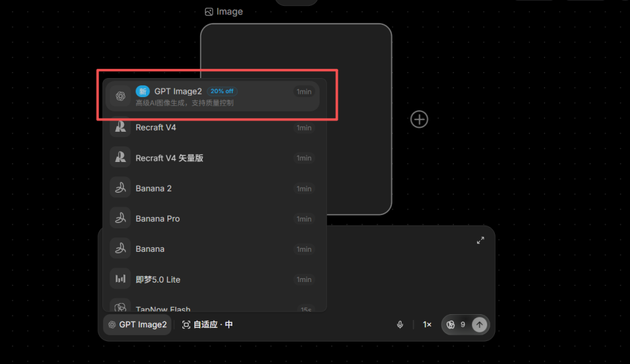Image resolution: width=630 pixels, height=364 pixels.
Task: Click the 即梦5.0 Lite bars icon
Action: coord(120,279)
